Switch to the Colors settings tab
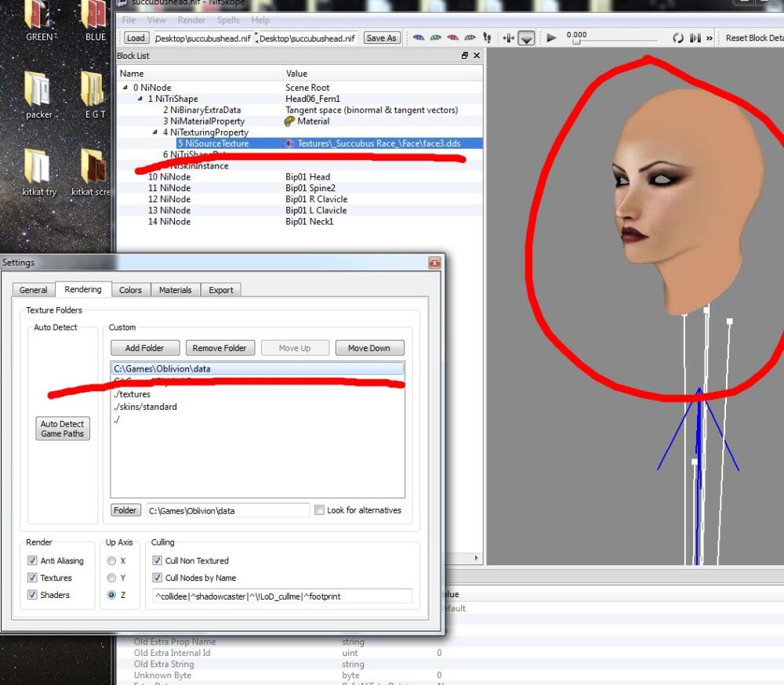The image size is (784, 685). coord(130,290)
